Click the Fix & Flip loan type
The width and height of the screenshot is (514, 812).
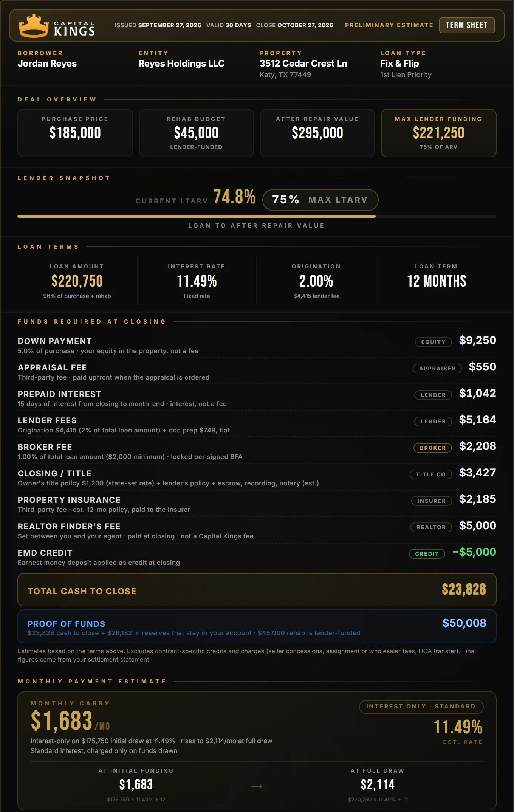point(399,64)
